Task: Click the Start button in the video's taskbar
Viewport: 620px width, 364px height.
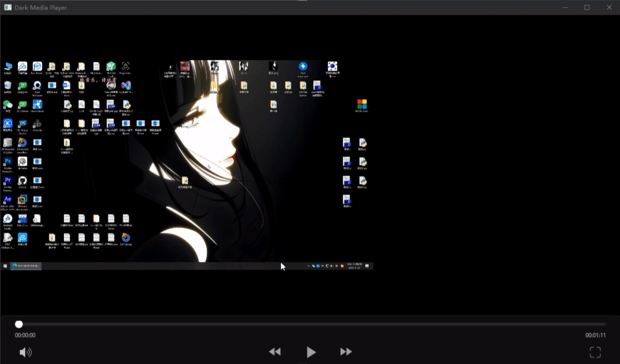Action: [5, 266]
